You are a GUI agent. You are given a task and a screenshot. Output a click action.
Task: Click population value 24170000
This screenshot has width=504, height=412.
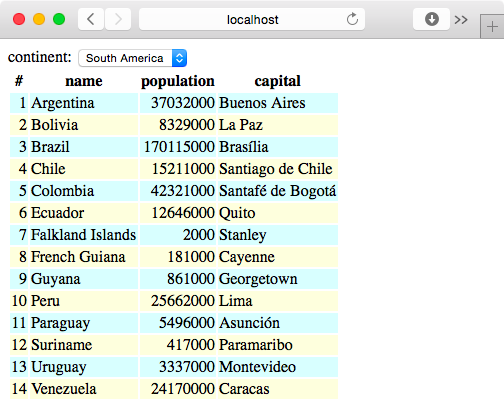pyautogui.click(x=178, y=389)
